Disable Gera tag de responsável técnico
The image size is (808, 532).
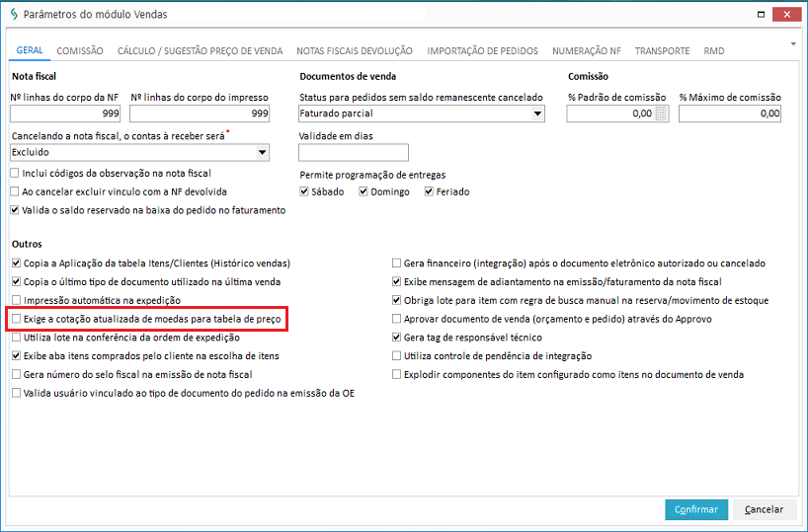(x=396, y=338)
